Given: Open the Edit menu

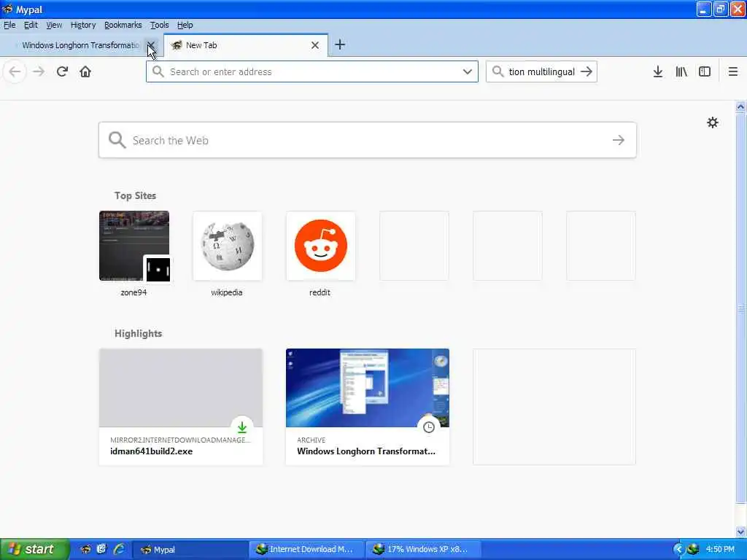Looking at the screenshot, I should pyautogui.click(x=31, y=26).
